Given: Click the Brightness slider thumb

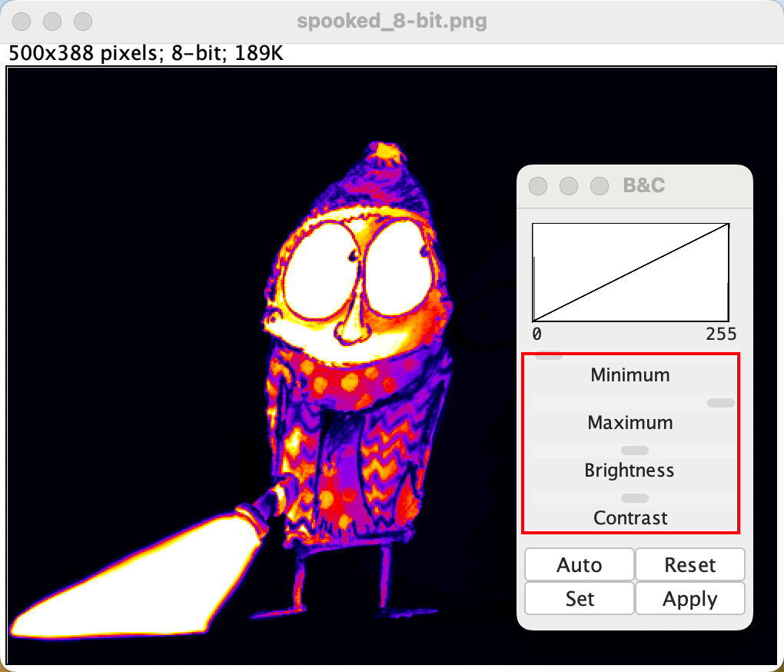Looking at the screenshot, I should click(634, 451).
